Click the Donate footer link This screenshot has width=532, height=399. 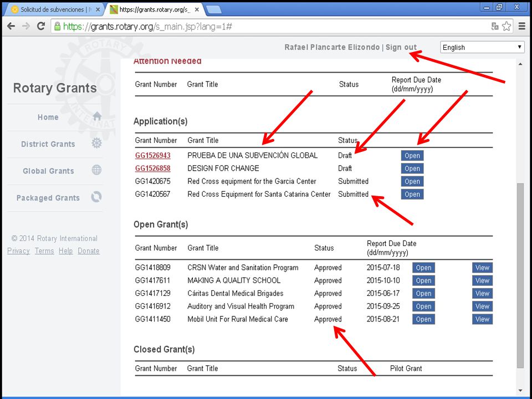point(89,250)
